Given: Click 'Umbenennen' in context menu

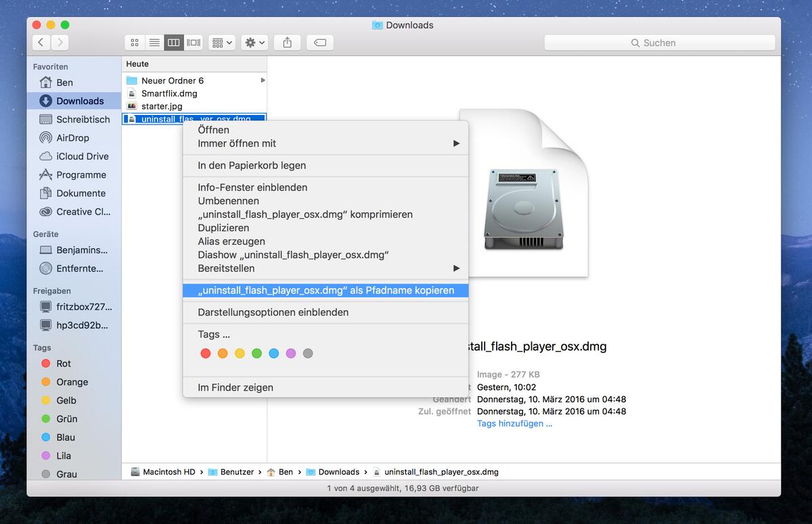Looking at the screenshot, I should pos(228,201).
